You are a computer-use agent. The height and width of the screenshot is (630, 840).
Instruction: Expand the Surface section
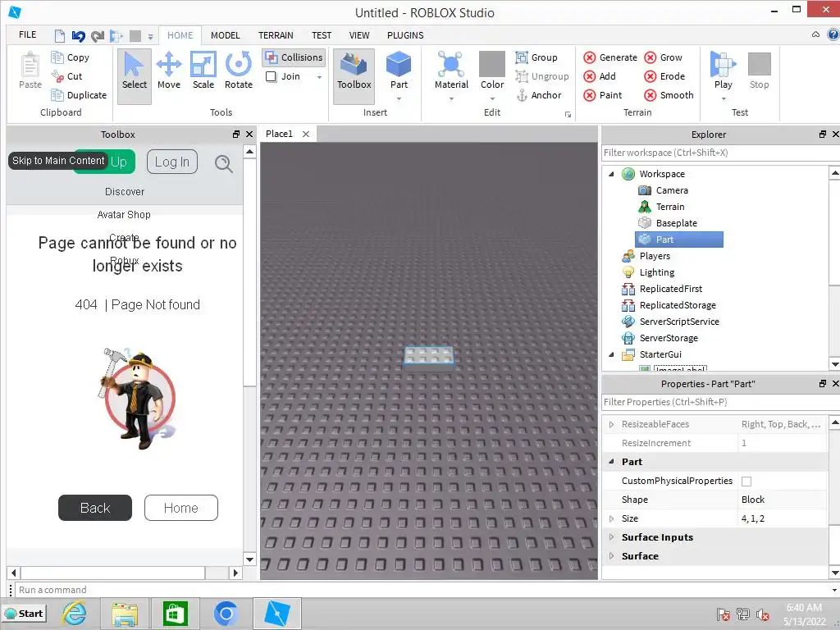click(x=611, y=556)
